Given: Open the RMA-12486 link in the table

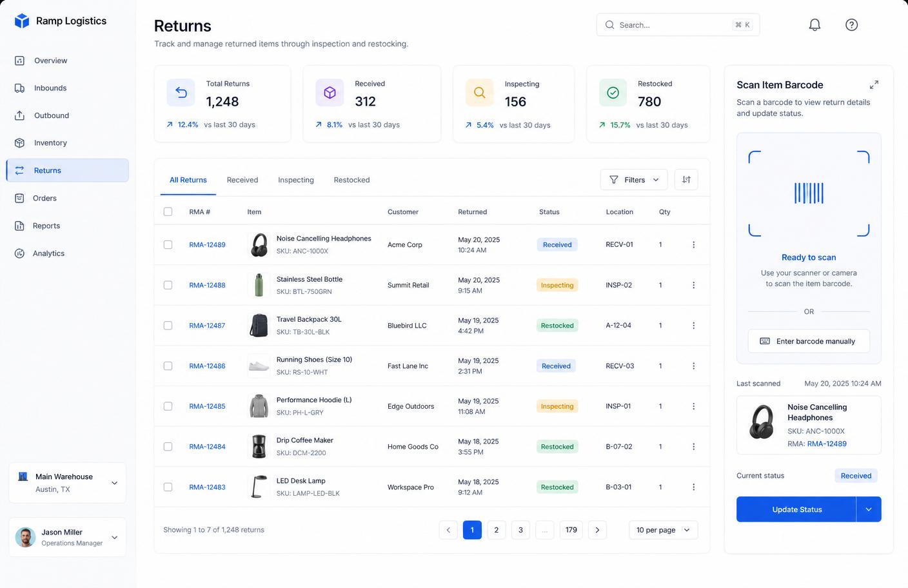Looking at the screenshot, I should [207, 366].
